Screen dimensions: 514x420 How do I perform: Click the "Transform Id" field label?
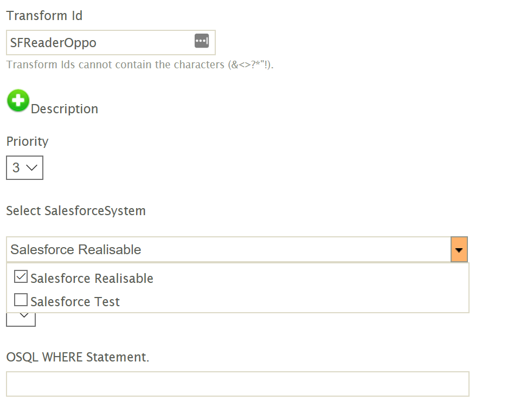click(x=44, y=16)
